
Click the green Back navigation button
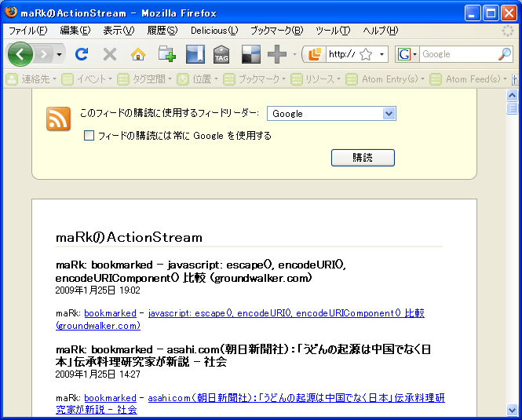20,54
